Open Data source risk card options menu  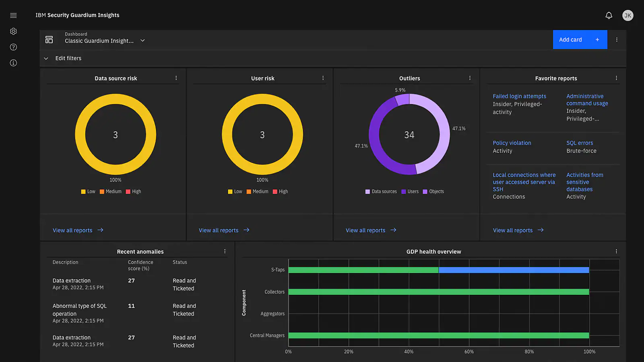(x=176, y=78)
